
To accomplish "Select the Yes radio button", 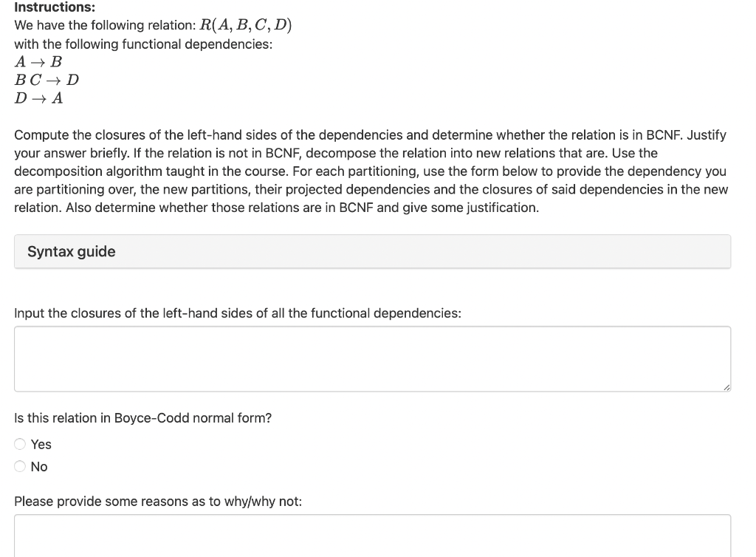I will pos(20,444).
